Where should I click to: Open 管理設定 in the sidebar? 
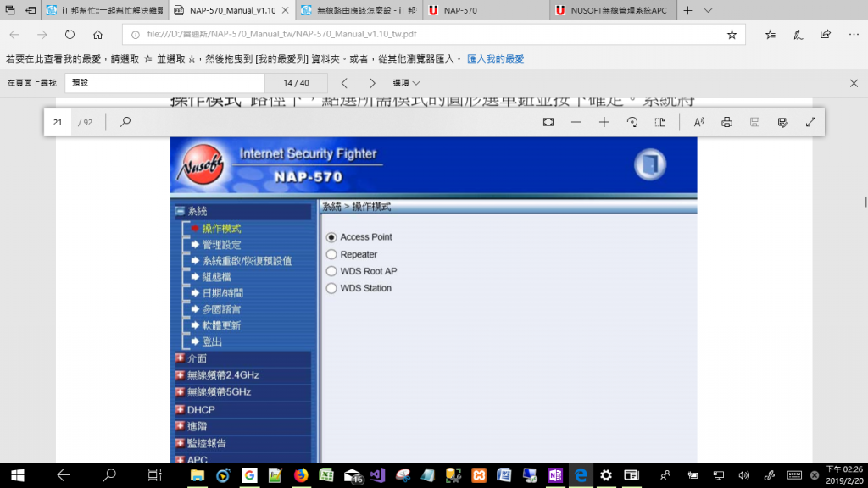[221, 245]
